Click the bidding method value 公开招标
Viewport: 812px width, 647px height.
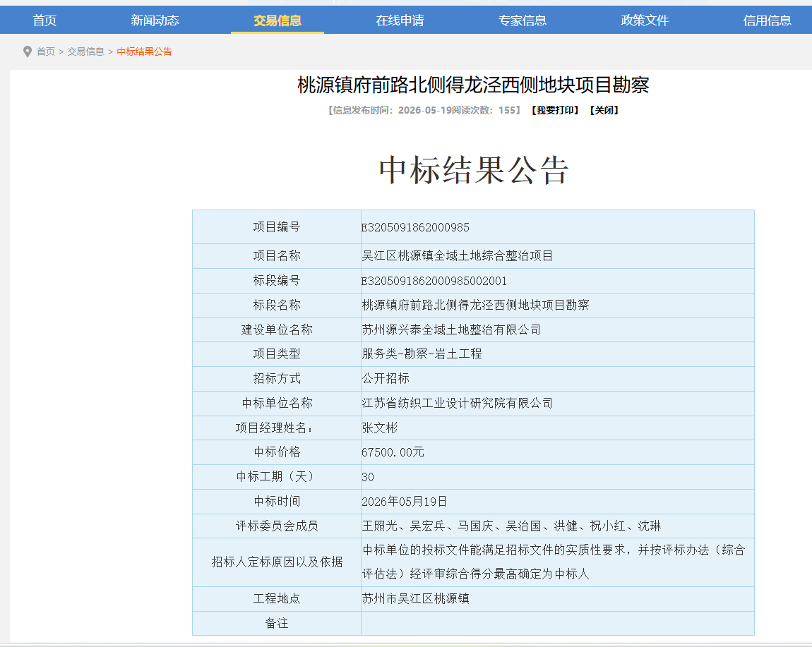[386, 378]
